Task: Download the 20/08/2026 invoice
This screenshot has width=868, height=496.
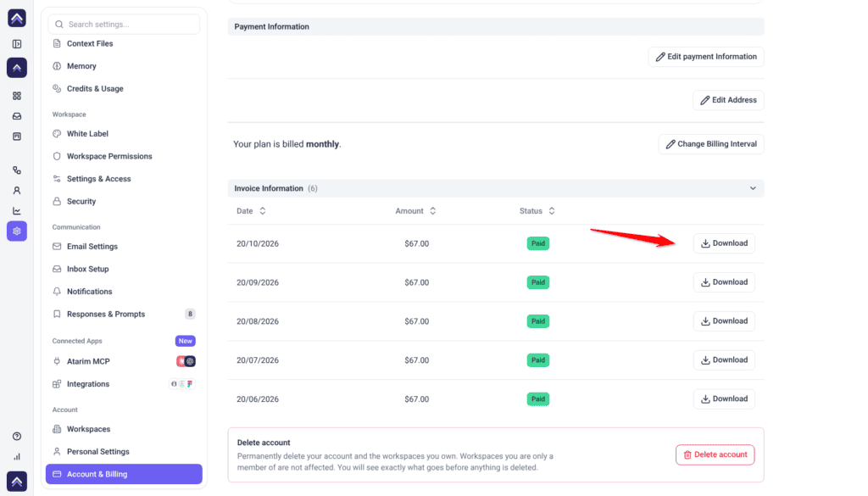Action: point(724,321)
